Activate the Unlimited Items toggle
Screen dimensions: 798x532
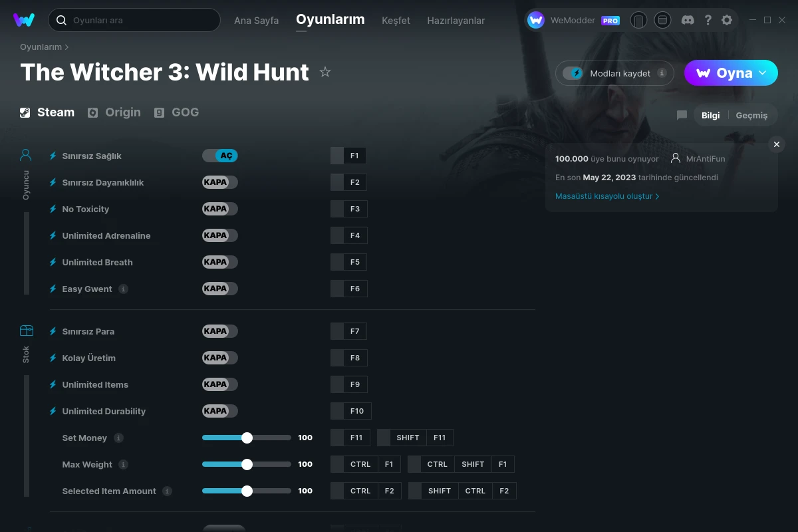[220, 384]
